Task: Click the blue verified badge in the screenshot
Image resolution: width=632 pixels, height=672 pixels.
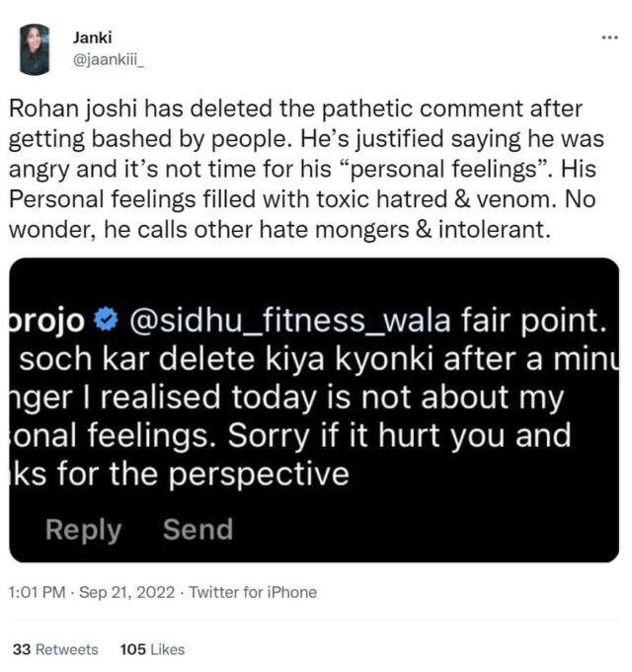Action: pyautogui.click(x=108, y=319)
